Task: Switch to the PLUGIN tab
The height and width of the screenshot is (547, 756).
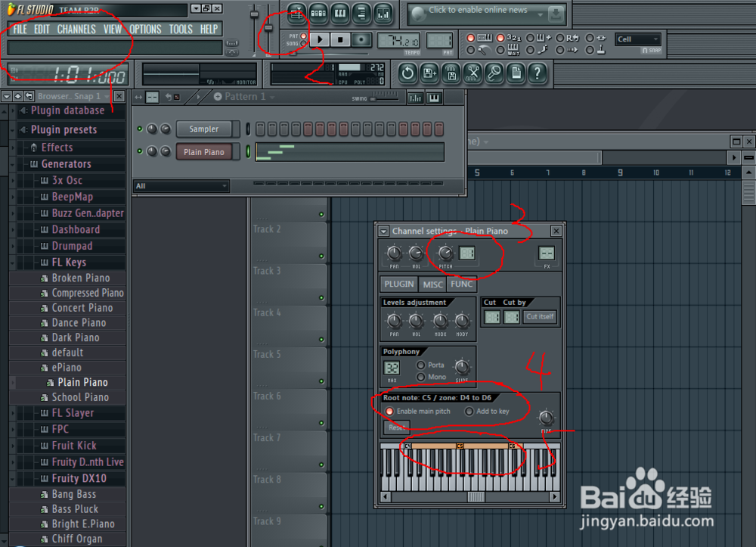Action: tap(398, 284)
